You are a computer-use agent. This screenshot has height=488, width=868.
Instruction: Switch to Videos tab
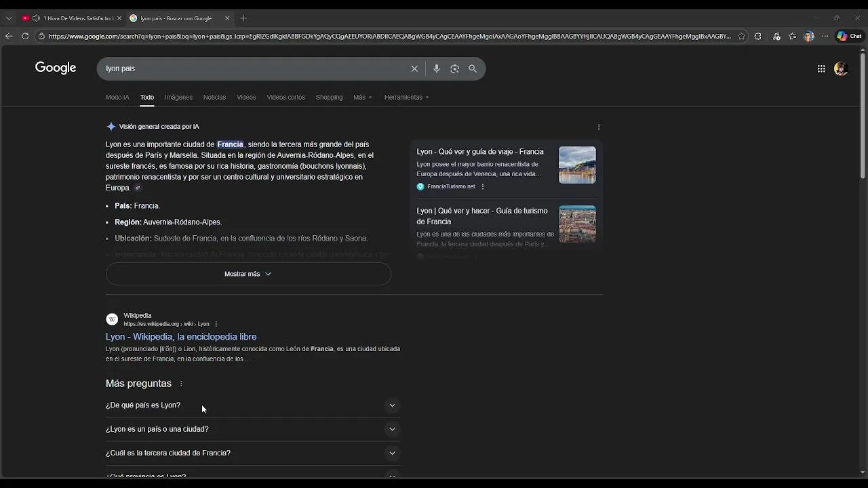pos(246,98)
